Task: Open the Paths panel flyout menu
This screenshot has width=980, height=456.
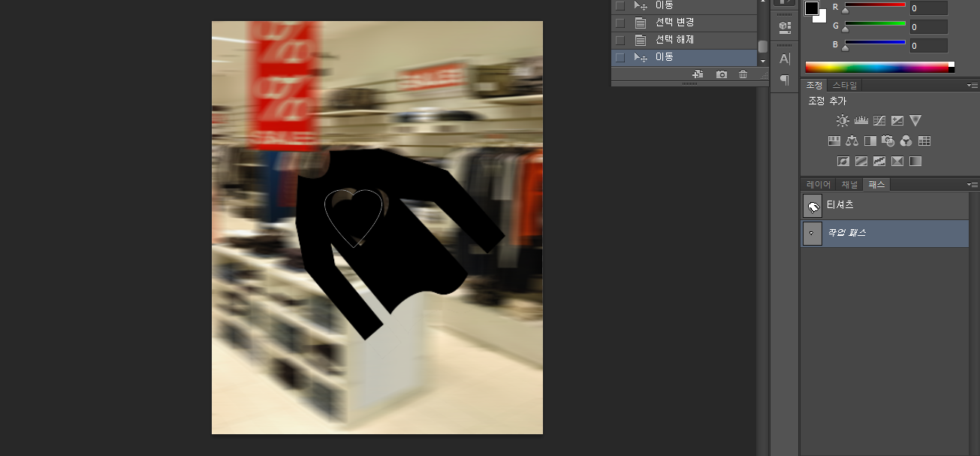Action: pos(972,184)
